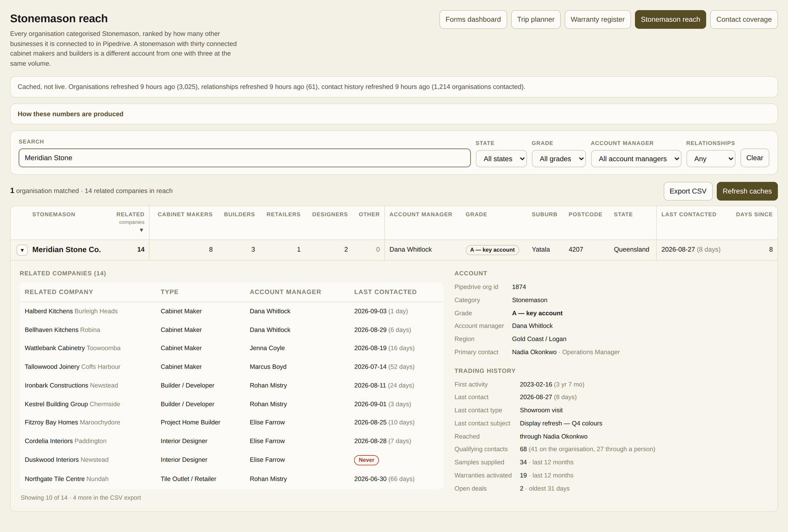Image resolution: width=788 pixels, height=532 pixels.
Task: Select Northgate Tile Centre row
Action: point(231,479)
